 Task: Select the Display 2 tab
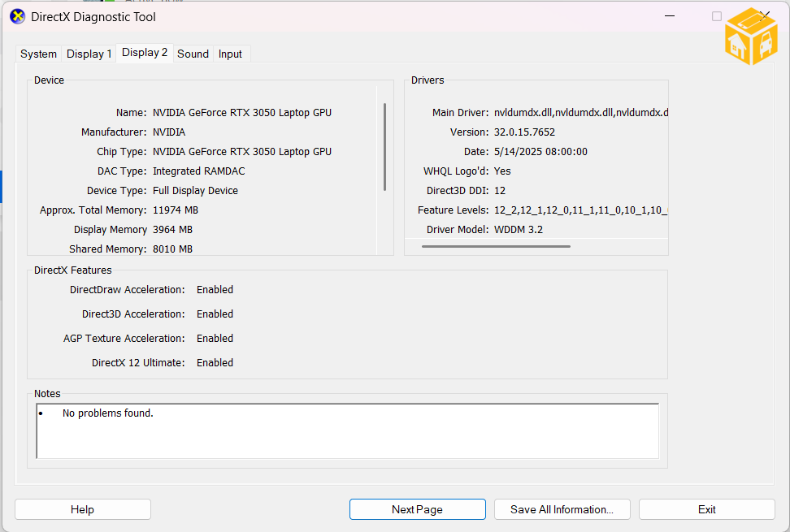point(145,53)
